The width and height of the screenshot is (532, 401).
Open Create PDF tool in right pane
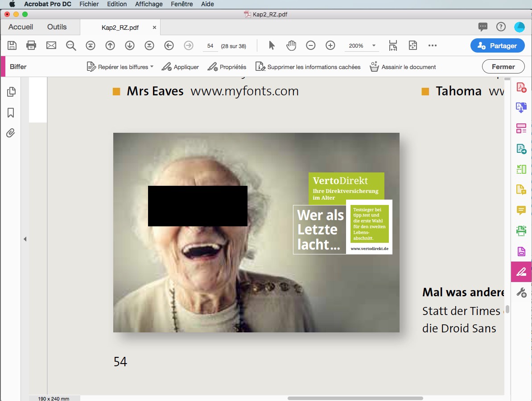[x=521, y=87]
